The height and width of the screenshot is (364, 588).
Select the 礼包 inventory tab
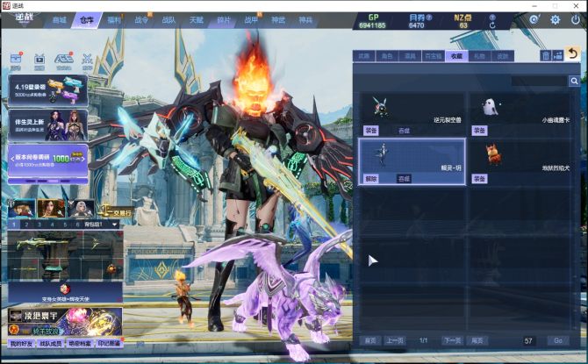click(x=480, y=56)
